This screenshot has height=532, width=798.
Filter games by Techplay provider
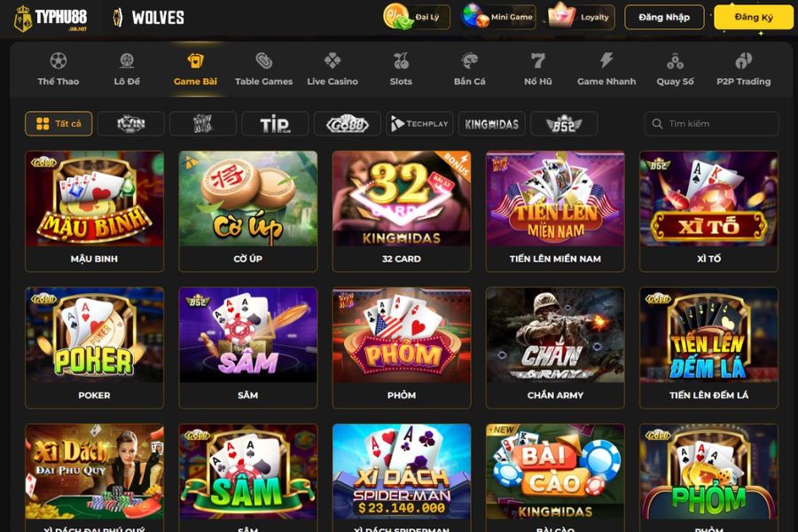[x=419, y=124]
